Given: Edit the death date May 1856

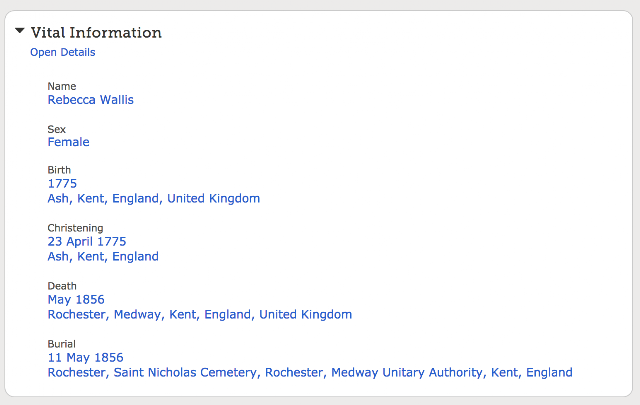Looking at the screenshot, I should click(x=76, y=300).
